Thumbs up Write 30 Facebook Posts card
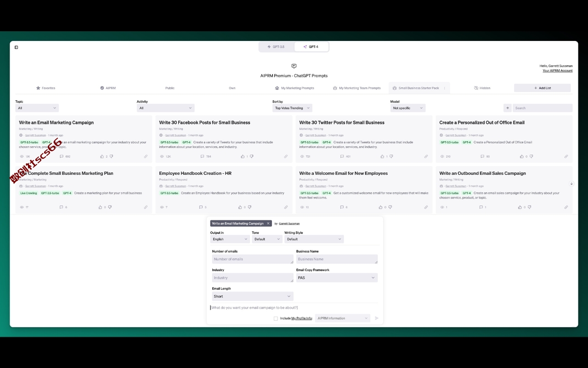588x368 pixels. point(242,156)
